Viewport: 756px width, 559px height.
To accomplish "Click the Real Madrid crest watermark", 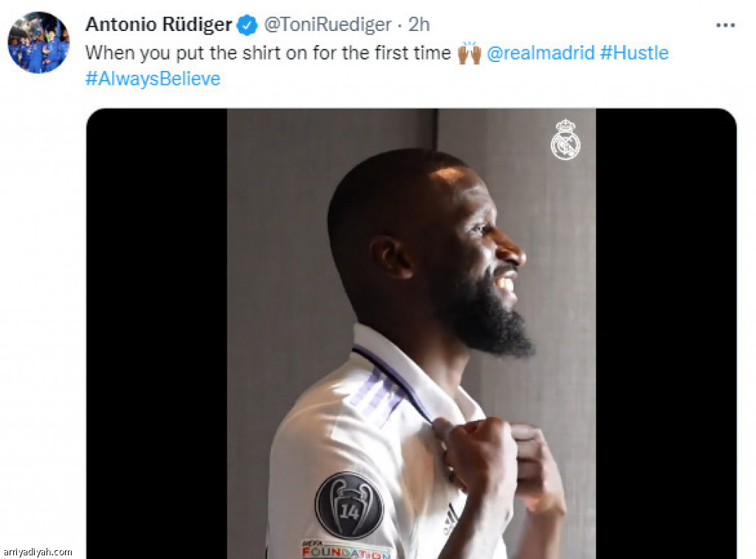I will point(566,140).
